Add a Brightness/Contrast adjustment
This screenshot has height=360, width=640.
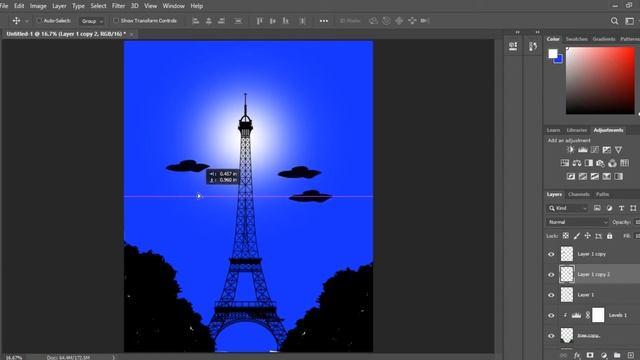(x=570, y=150)
